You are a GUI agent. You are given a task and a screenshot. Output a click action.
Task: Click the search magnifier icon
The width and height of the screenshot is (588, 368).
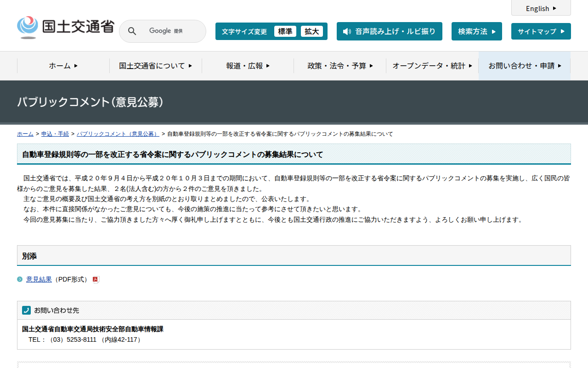(132, 31)
